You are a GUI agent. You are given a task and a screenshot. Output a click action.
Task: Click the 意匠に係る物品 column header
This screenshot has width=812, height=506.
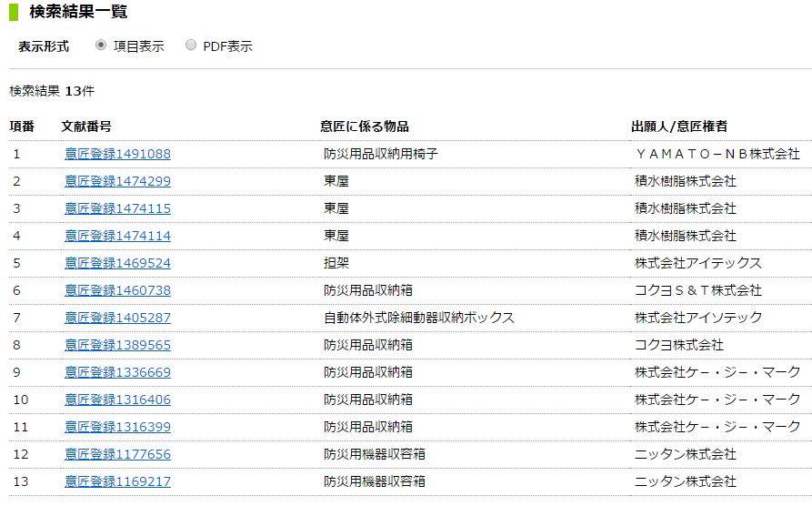click(364, 126)
